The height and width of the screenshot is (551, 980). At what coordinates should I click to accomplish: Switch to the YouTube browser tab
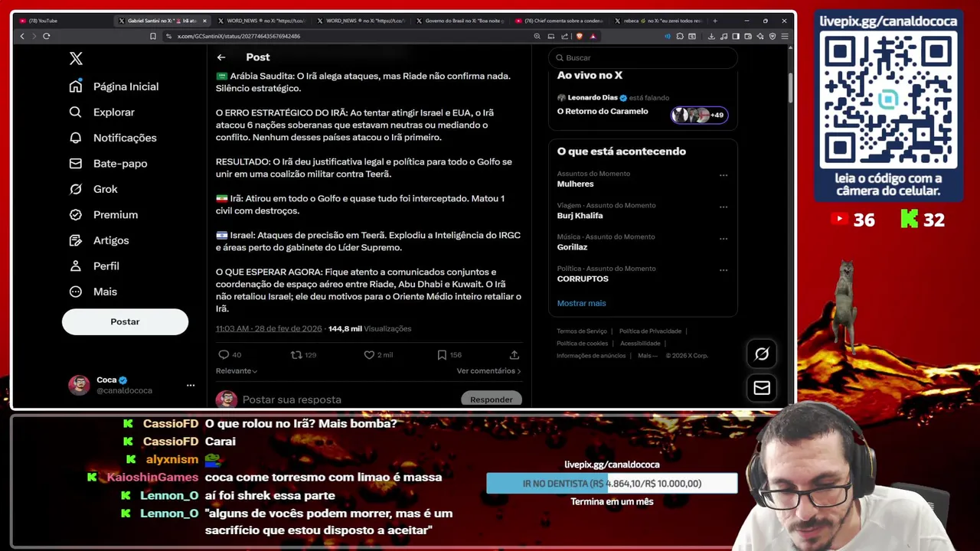click(x=61, y=21)
